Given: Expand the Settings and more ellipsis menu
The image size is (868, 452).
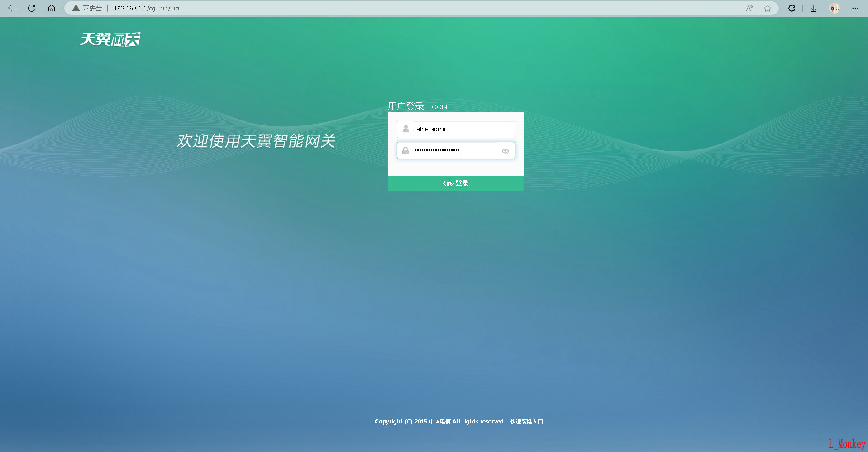Looking at the screenshot, I should [x=855, y=8].
